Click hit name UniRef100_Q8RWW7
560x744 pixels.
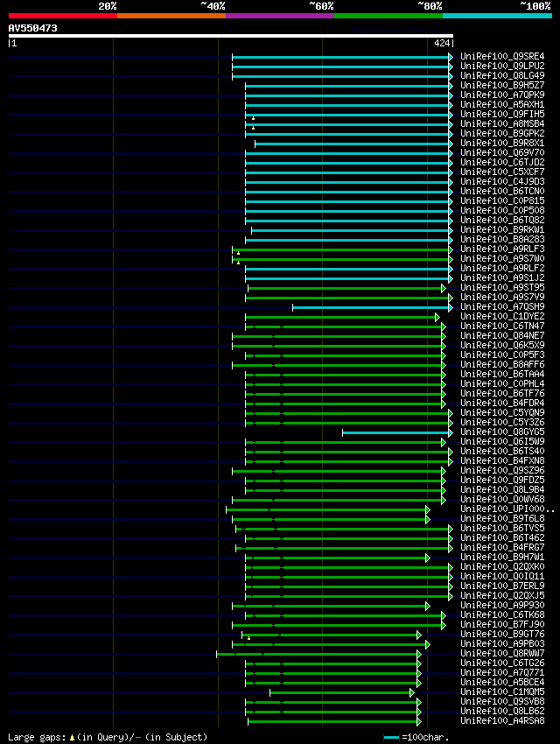coord(502,653)
